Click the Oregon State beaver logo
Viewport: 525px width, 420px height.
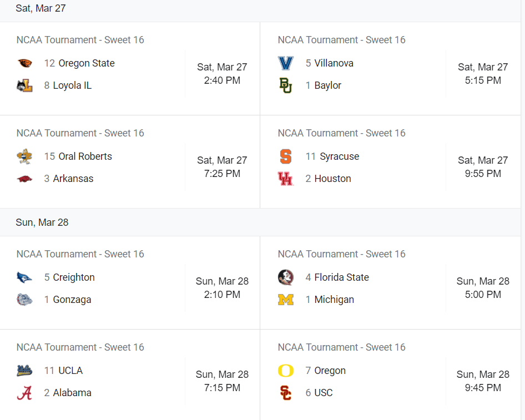[24, 63]
